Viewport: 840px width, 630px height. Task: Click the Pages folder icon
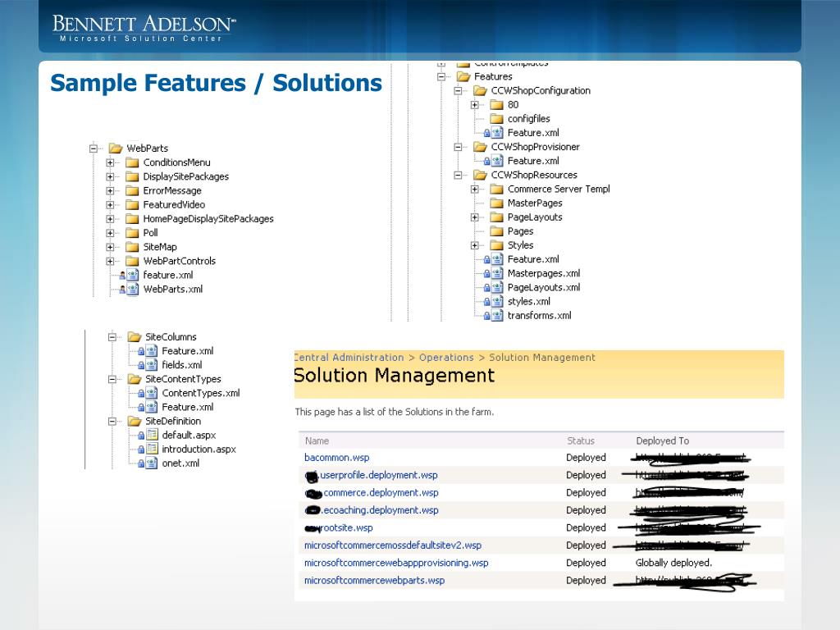[496, 231]
